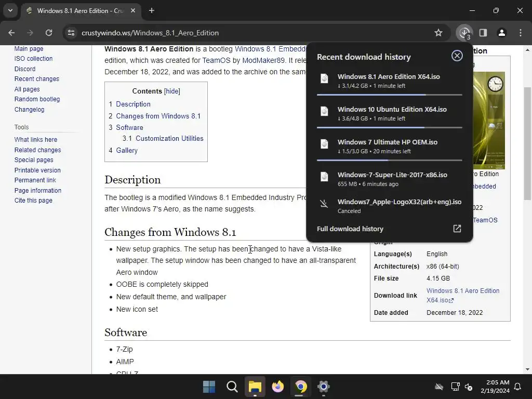Click progress bar of Windows 10 Ubuntu Edition download

(390, 128)
